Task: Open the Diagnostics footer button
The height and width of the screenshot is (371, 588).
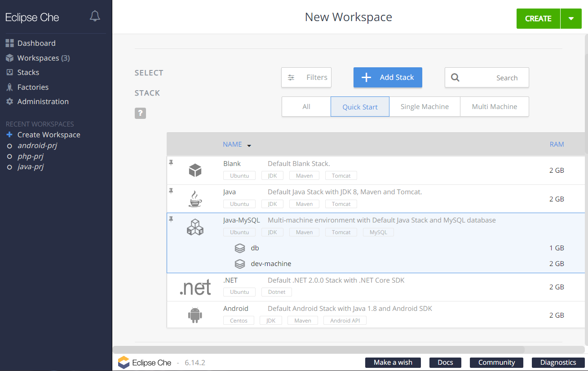Action: (x=558, y=362)
